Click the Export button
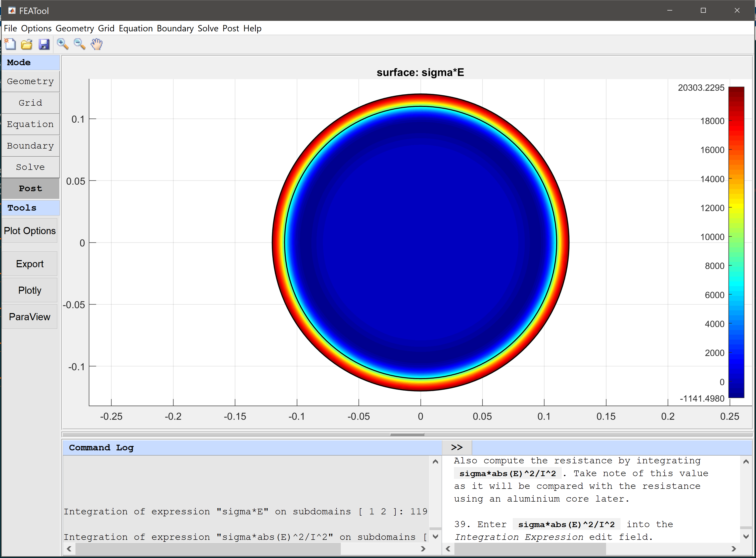The image size is (756, 558). click(x=30, y=264)
